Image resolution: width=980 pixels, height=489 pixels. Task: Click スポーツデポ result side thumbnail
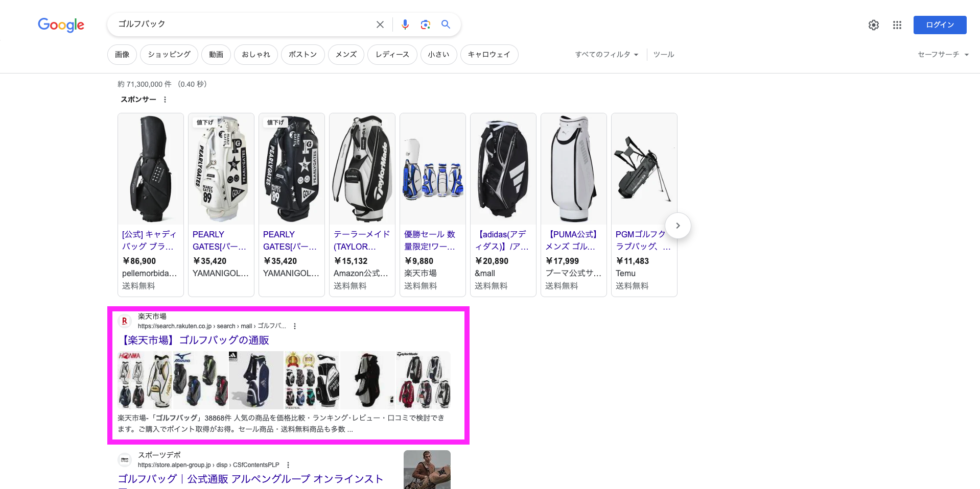[427, 470]
